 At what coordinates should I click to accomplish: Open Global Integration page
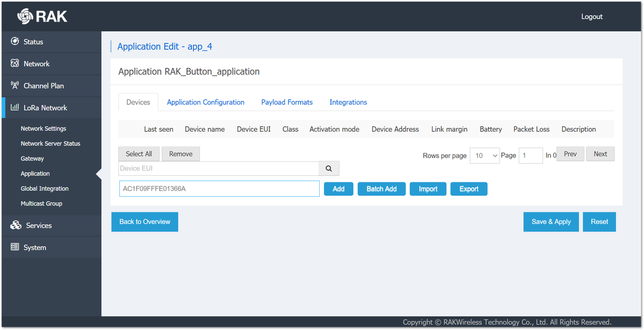tap(44, 189)
